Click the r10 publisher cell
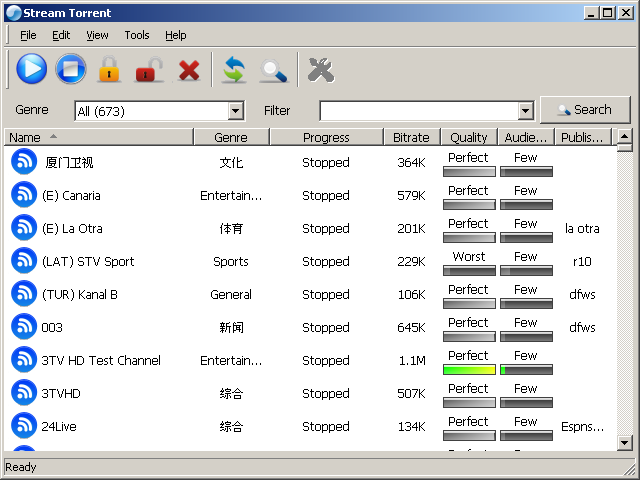The image size is (640, 480). click(582, 262)
